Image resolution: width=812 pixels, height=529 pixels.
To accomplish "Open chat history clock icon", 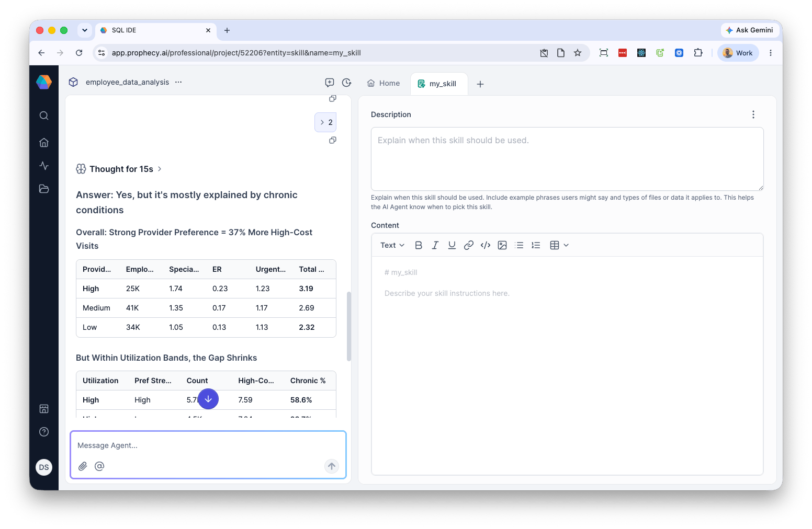I will pos(346,83).
